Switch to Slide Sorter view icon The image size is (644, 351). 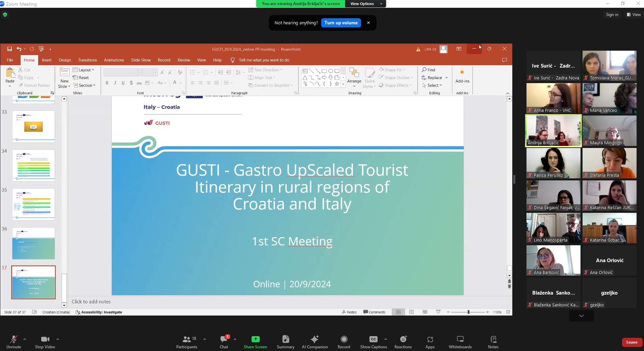coord(411,312)
